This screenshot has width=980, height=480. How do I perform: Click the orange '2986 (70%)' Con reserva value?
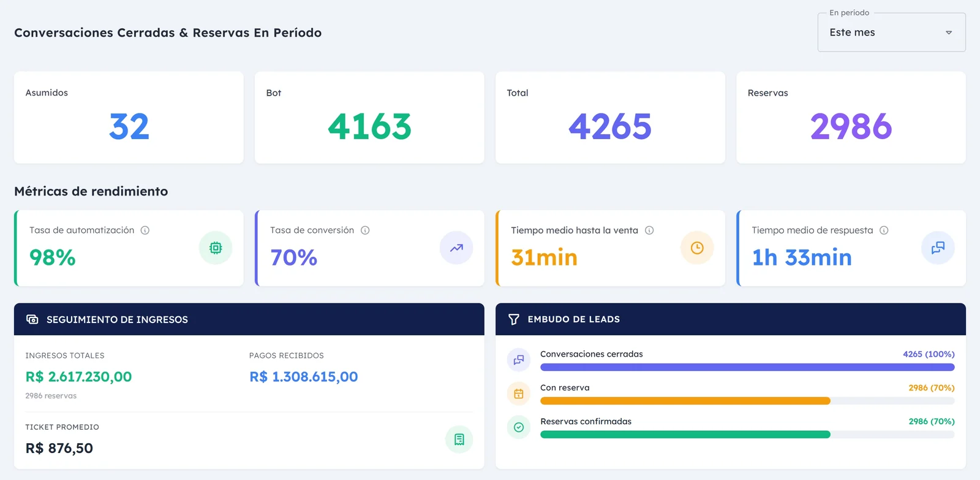coord(932,388)
